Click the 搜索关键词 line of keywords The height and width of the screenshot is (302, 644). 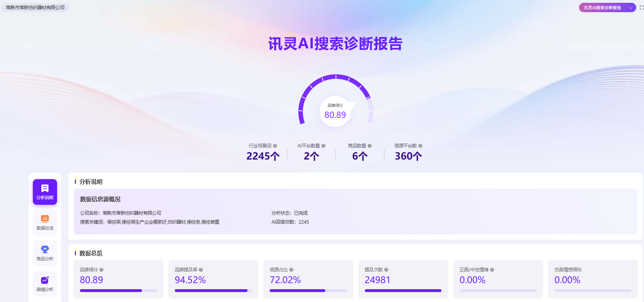150,222
